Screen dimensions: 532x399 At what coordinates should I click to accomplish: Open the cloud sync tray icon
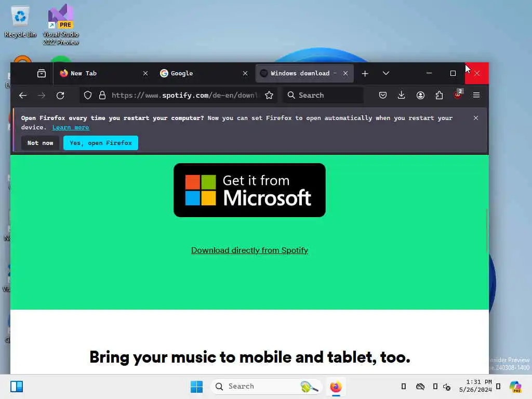click(x=420, y=387)
